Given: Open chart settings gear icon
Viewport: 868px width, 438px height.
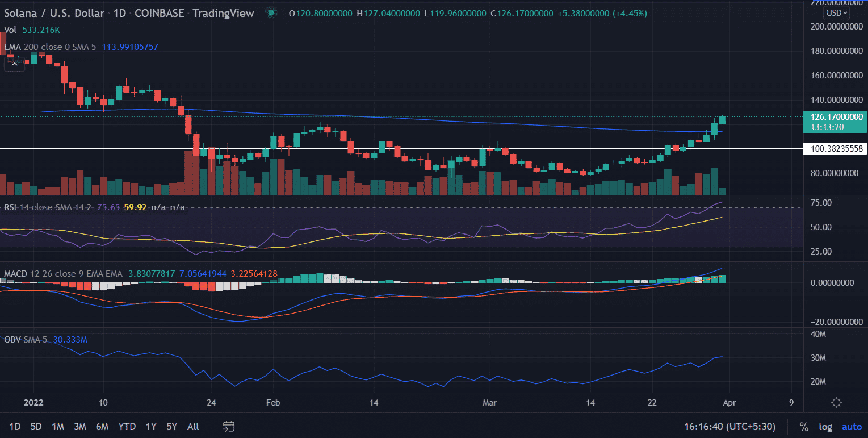Looking at the screenshot, I should tap(836, 403).
